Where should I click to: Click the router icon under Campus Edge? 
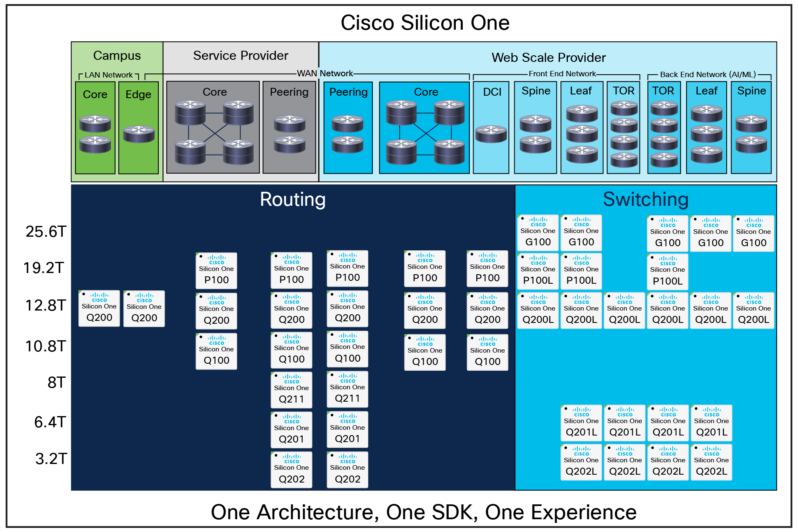tap(139, 134)
